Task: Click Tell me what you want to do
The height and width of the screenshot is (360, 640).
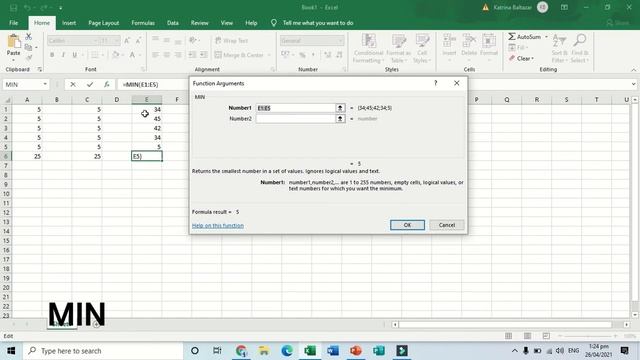Action: 318,23
